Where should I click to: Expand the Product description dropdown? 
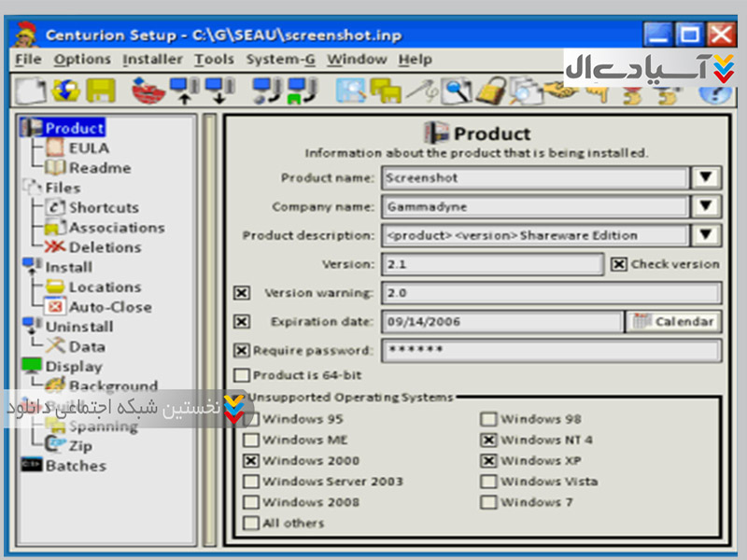click(x=706, y=235)
